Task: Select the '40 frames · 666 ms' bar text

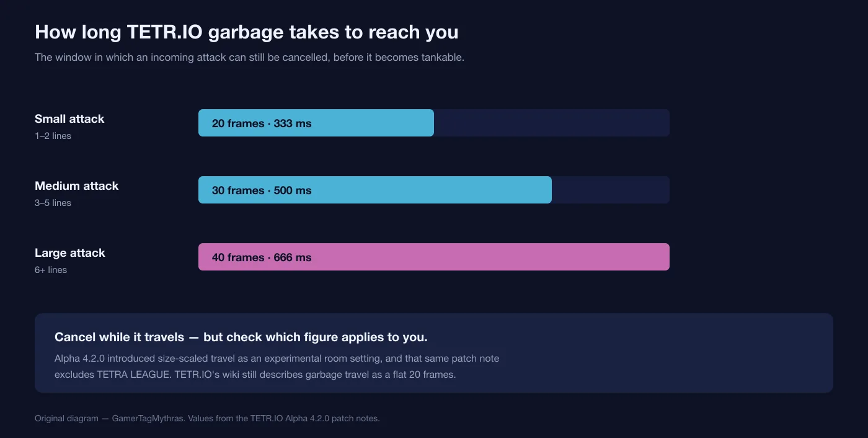Action: click(262, 257)
